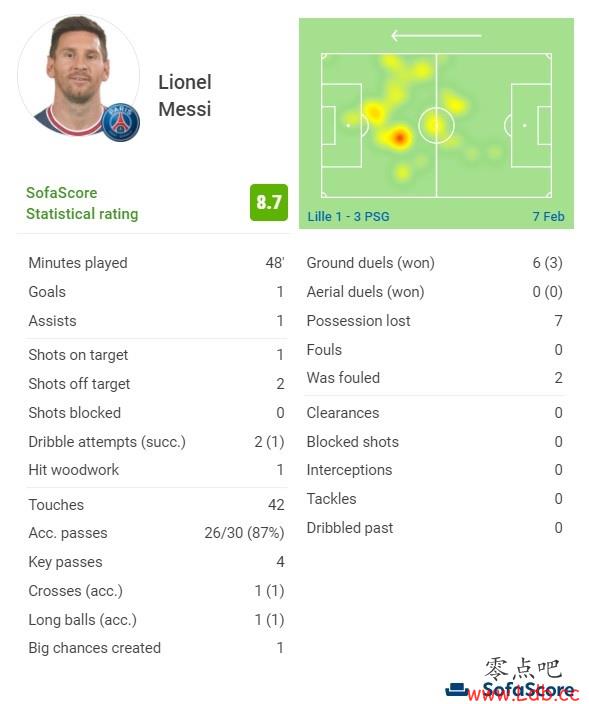Click the red hotspot on the heatmap

tap(399, 137)
